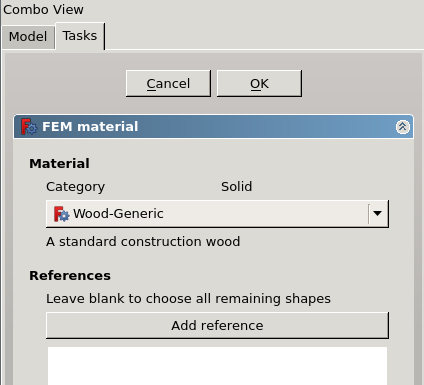Click the References section heading
Viewport: 424px width, 385px height.
70,276
